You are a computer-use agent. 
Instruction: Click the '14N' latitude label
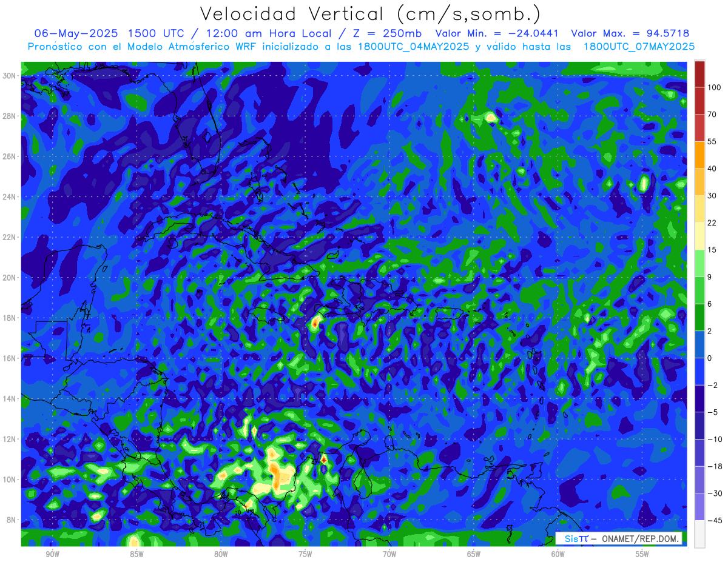10,399
